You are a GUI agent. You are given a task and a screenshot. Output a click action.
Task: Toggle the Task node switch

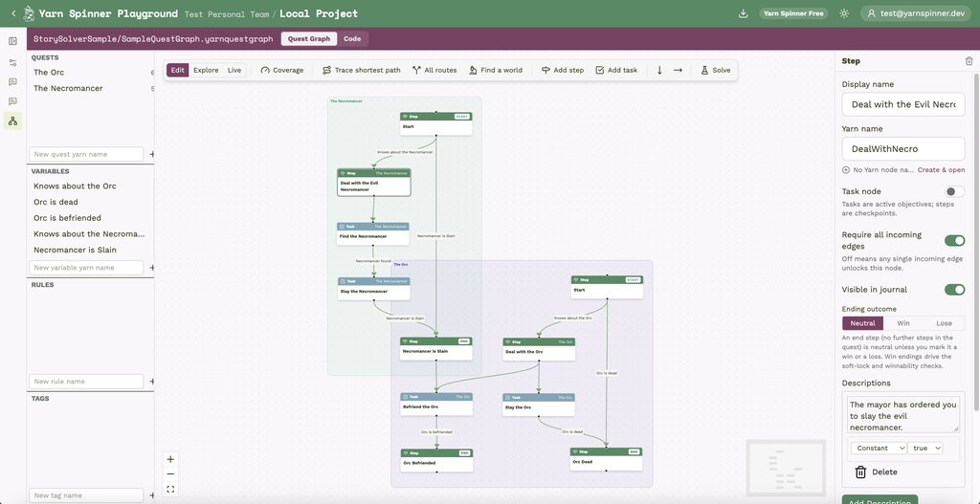coord(954,191)
